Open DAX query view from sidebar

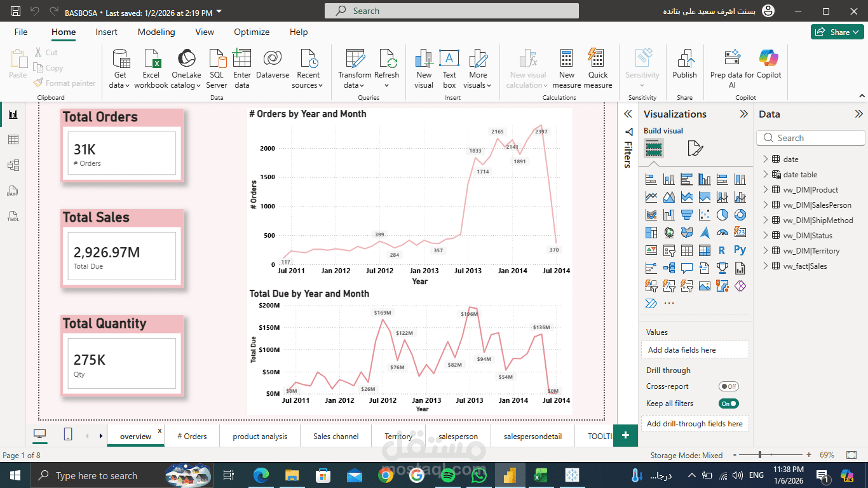tap(11, 191)
